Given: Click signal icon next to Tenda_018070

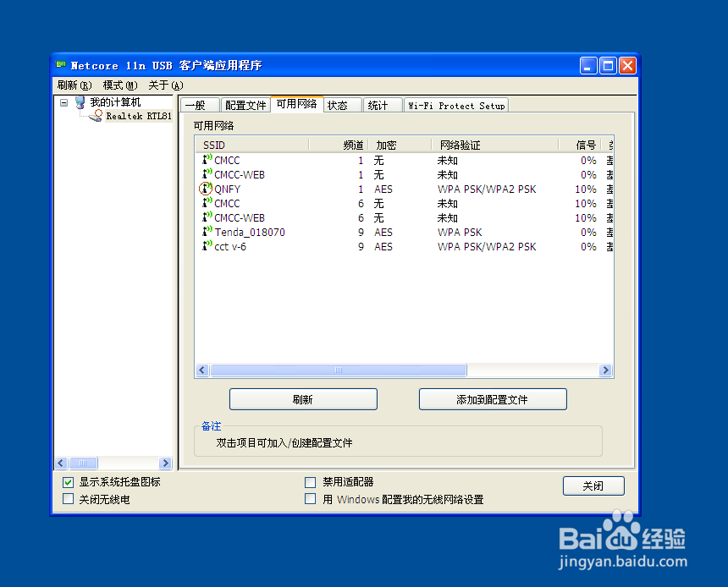Looking at the screenshot, I should tap(207, 232).
